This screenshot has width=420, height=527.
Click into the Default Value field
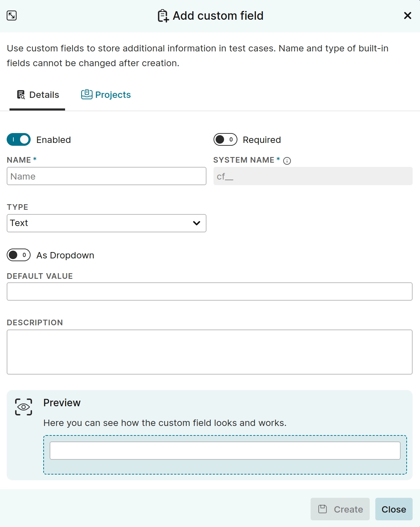(x=209, y=291)
